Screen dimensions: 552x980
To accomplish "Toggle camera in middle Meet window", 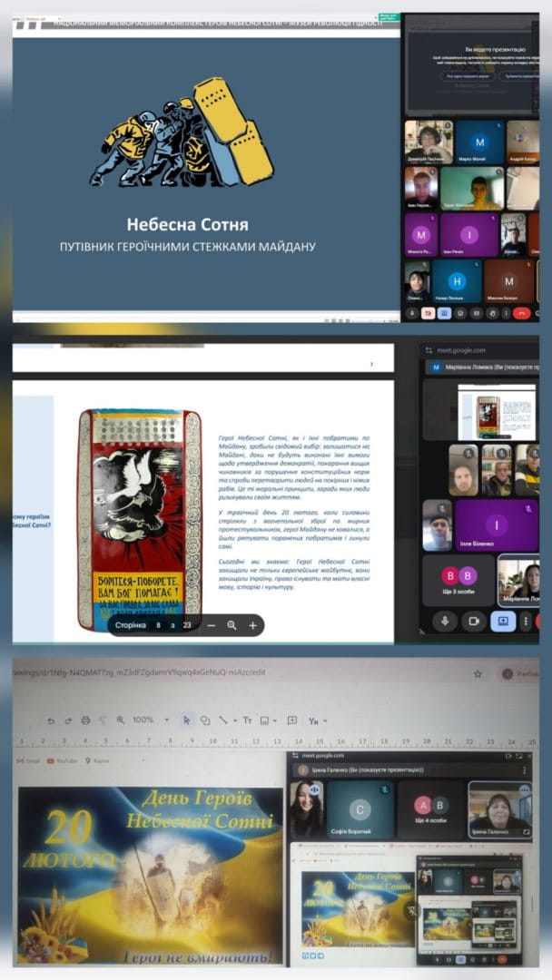I will [x=474, y=622].
